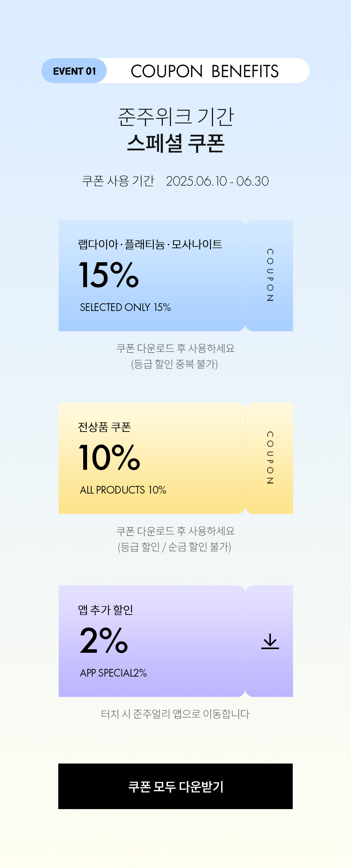Click the large 2% discount text
Viewport: 351px width, 868px height.
104,640
